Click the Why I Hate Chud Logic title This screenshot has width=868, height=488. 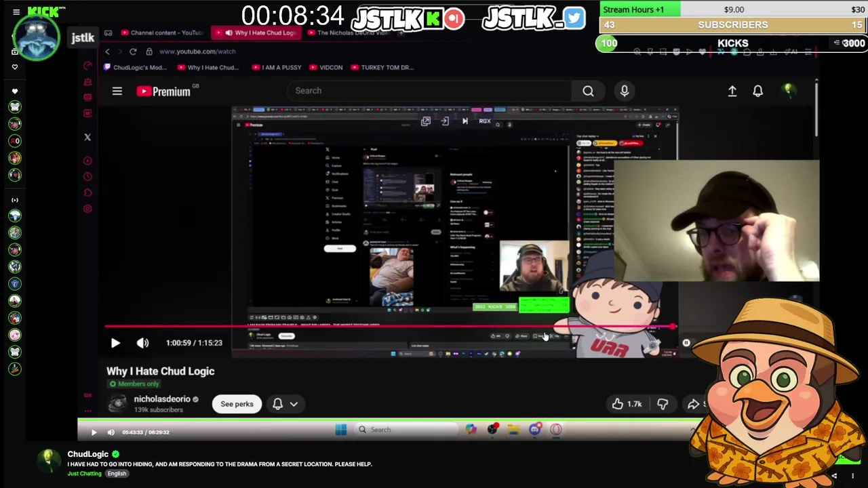pos(160,371)
